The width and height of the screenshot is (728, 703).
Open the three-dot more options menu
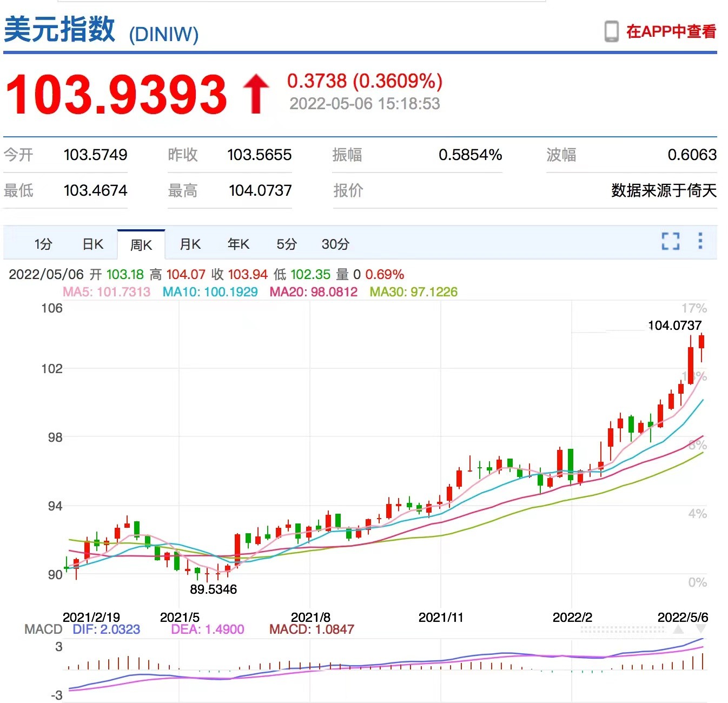click(700, 241)
